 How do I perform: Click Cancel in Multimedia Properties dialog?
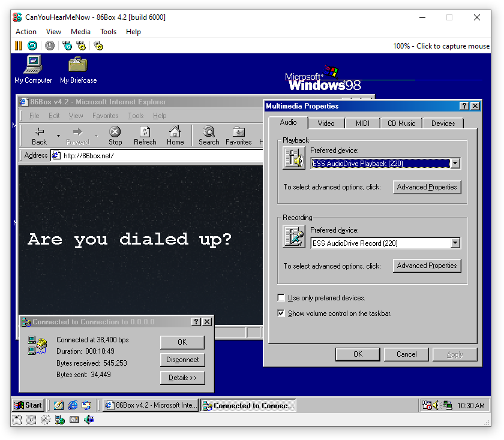[406, 354]
